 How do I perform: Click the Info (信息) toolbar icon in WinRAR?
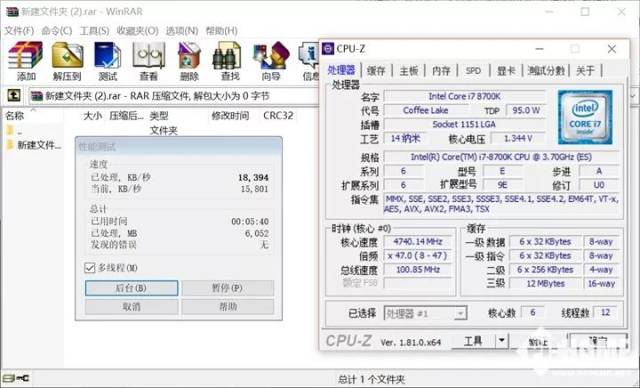[309, 55]
